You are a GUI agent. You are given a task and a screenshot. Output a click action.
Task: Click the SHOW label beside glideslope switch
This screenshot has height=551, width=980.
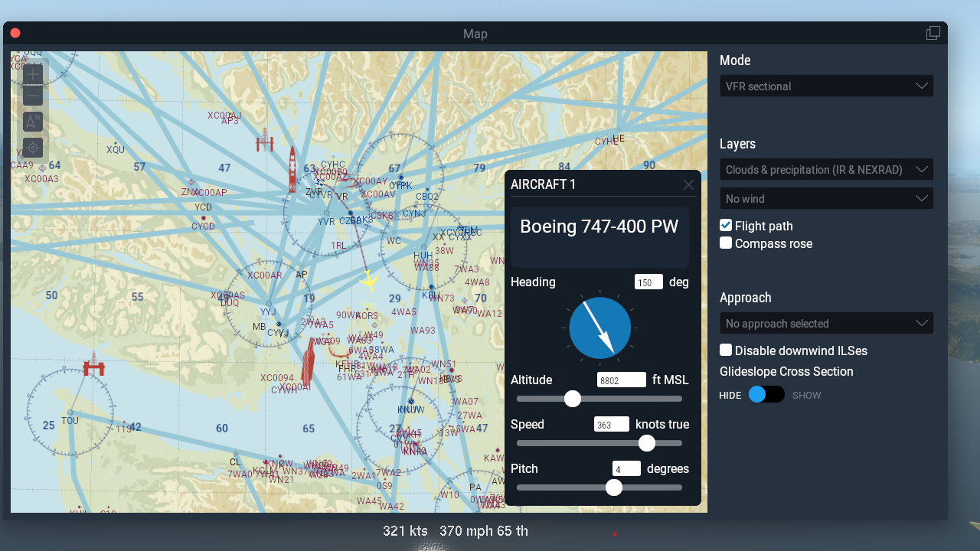(807, 396)
